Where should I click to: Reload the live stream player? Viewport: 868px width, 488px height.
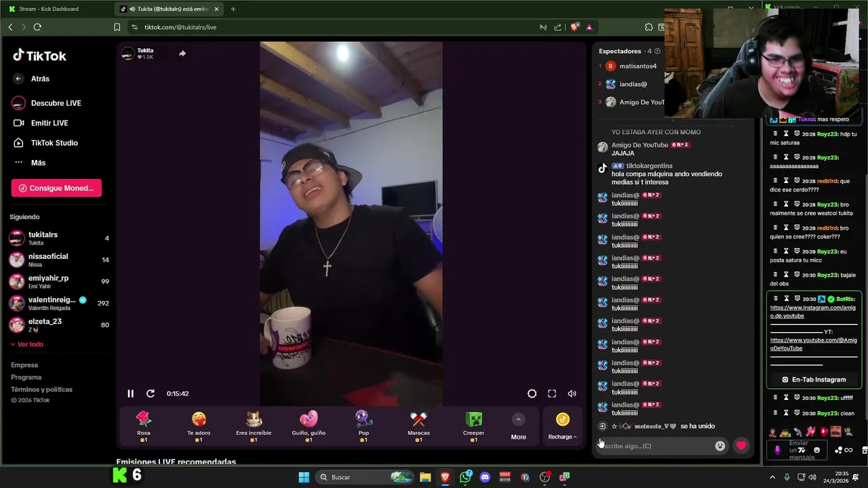[151, 394]
